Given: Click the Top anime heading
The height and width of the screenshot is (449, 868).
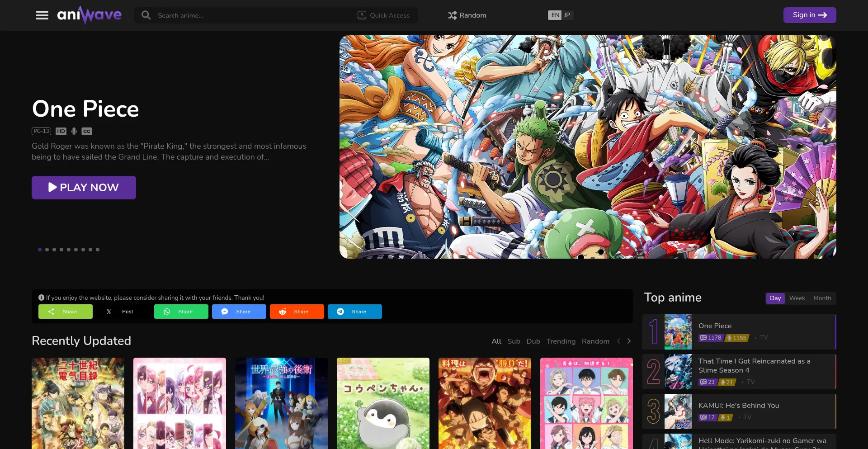Looking at the screenshot, I should [x=673, y=298].
